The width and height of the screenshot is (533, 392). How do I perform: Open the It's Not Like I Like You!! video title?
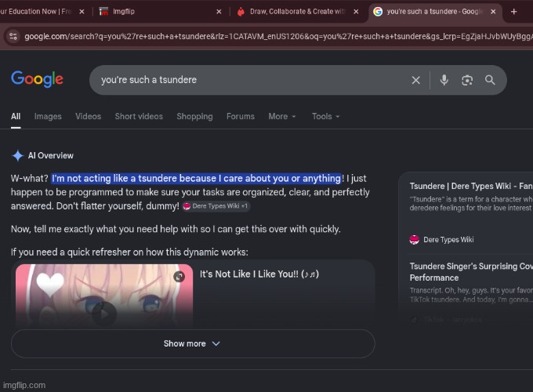pyautogui.click(x=259, y=274)
